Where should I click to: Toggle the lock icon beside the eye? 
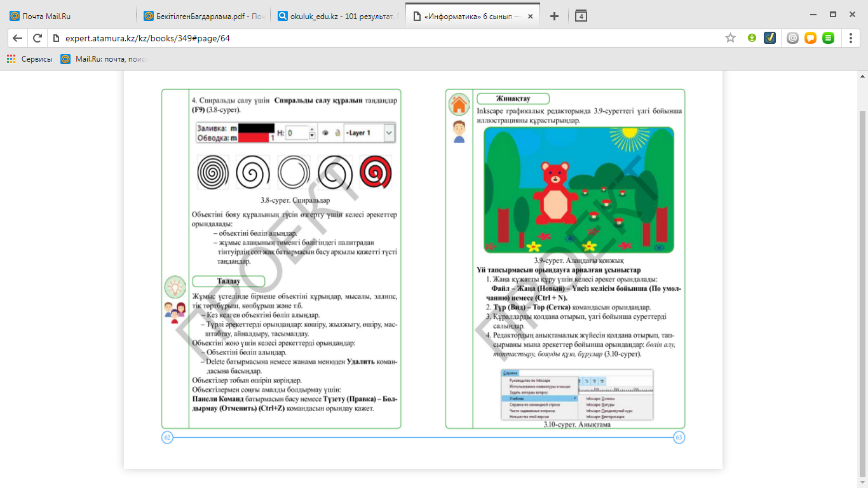(337, 133)
